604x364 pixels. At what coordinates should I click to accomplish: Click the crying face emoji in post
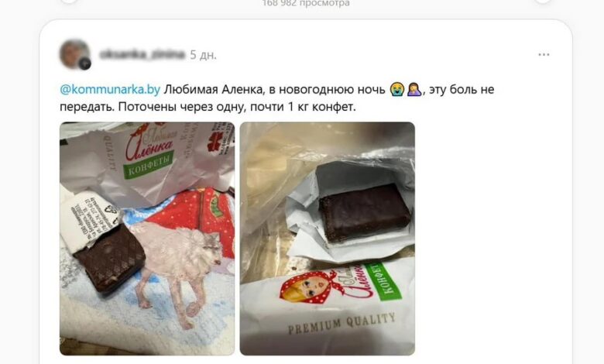tap(397, 89)
